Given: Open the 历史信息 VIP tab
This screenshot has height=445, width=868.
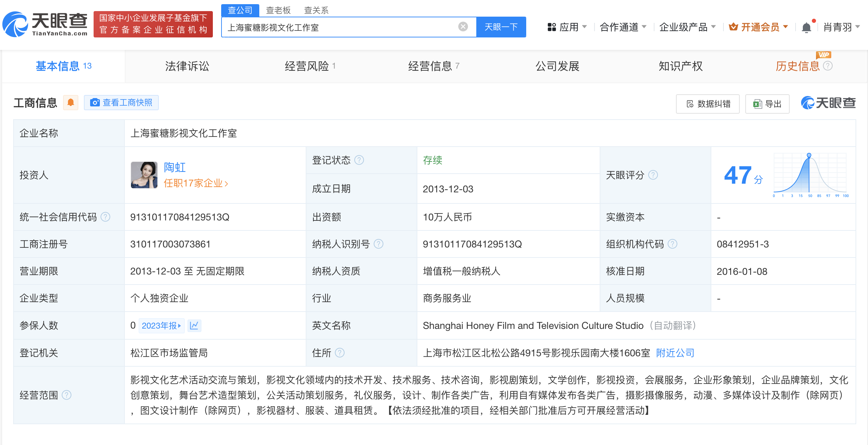Looking at the screenshot, I should pyautogui.click(x=798, y=66).
